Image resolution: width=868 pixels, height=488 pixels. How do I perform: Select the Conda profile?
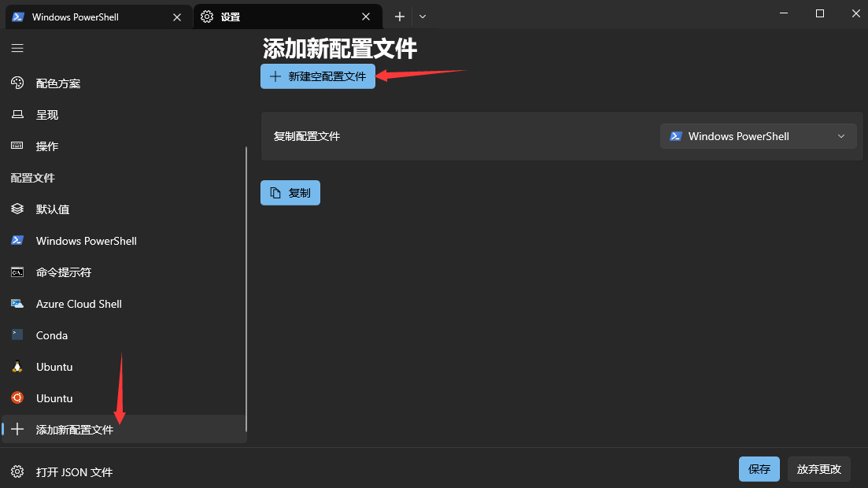tap(52, 335)
